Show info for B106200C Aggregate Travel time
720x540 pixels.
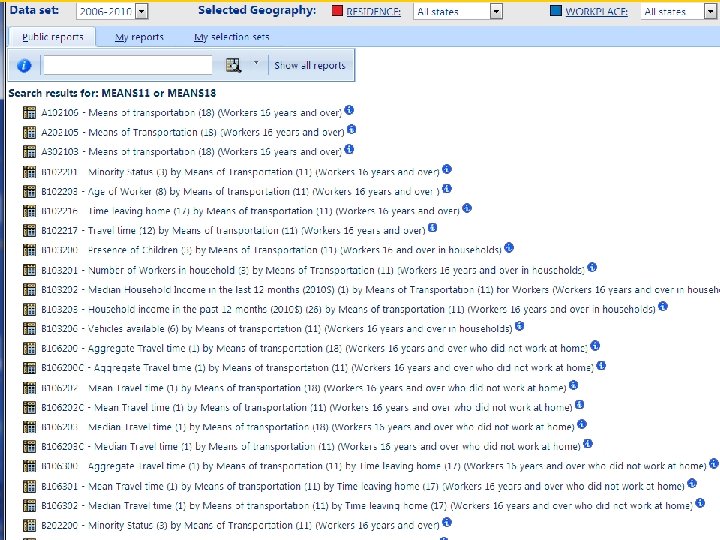601,366
